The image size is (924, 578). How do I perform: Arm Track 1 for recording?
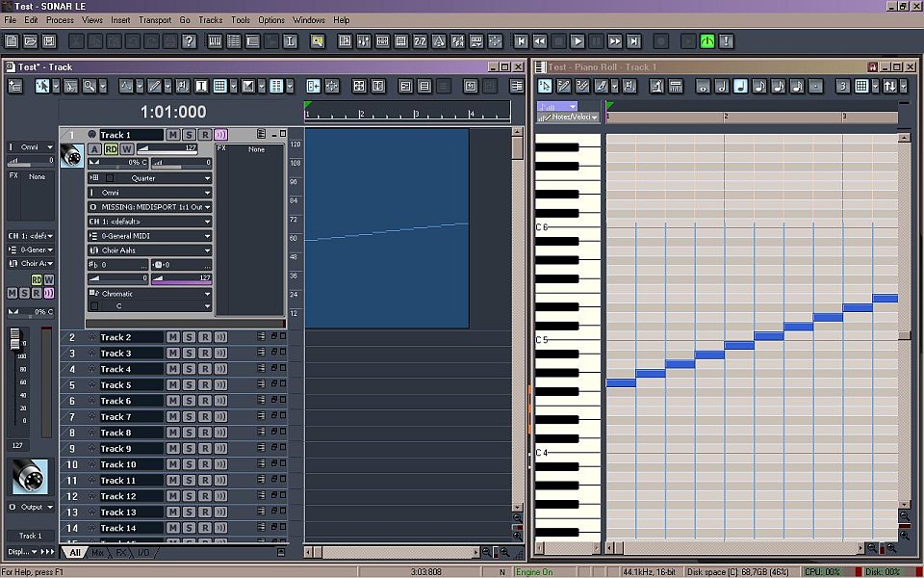[x=204, y=135]
